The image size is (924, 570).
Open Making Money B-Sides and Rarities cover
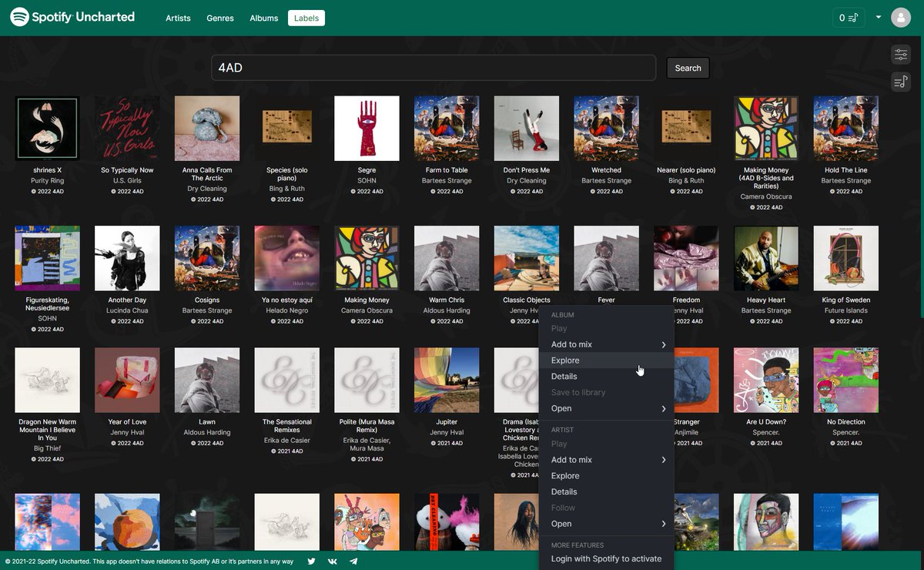point(766,128)
